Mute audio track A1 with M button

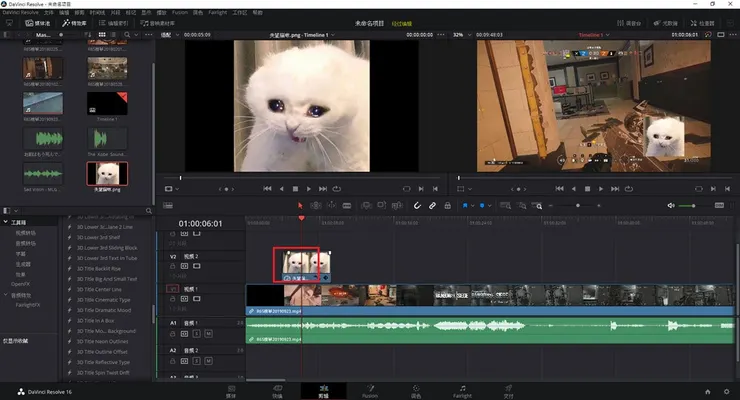coord(207,333)
